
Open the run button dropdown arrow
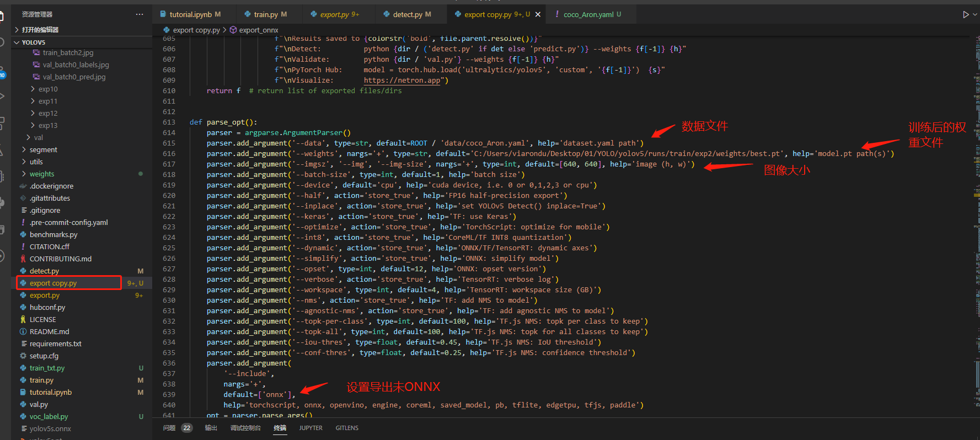coord(975,14)
